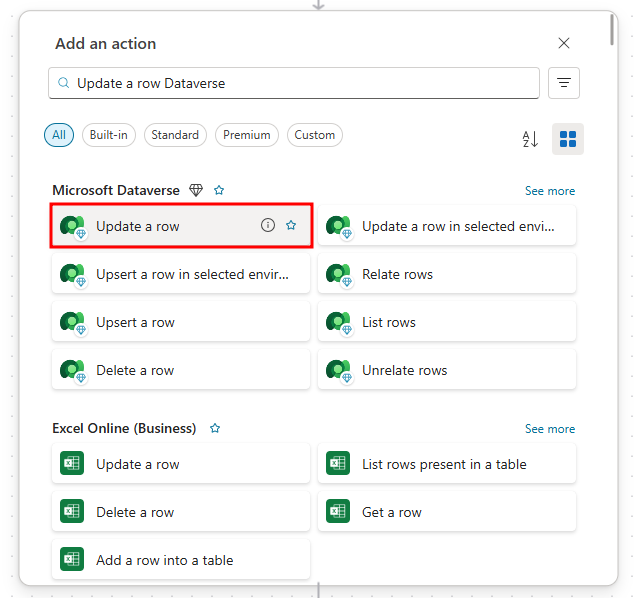The width and height of the screenshot is (639, 598).
Task: Click See more for Microsoft Dataverse
Action: 550,191
